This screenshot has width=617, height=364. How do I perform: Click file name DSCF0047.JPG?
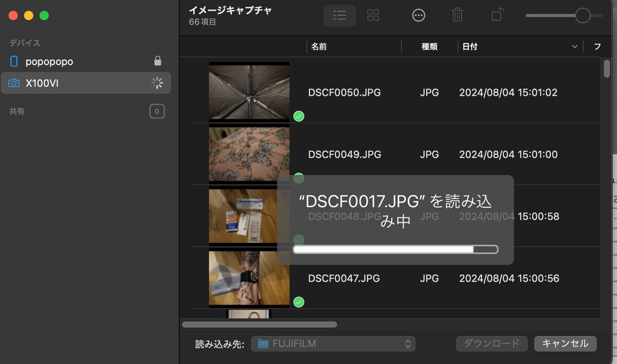[344, 278]
